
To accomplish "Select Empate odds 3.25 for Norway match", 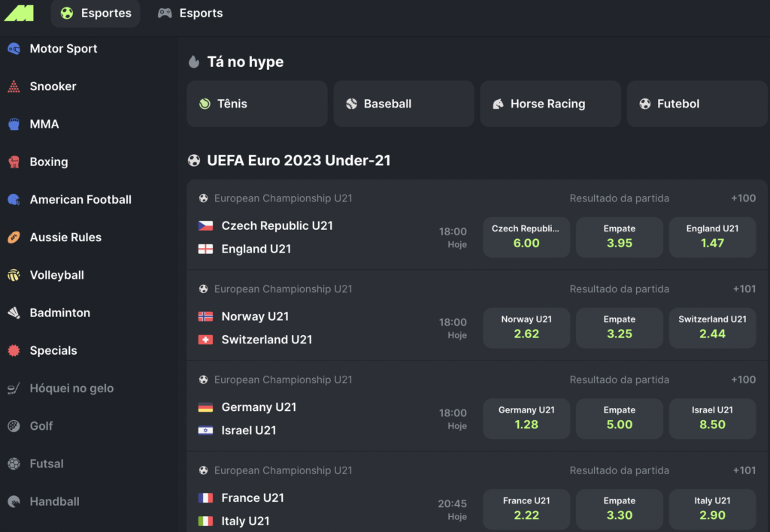I will tap(619, 328).
